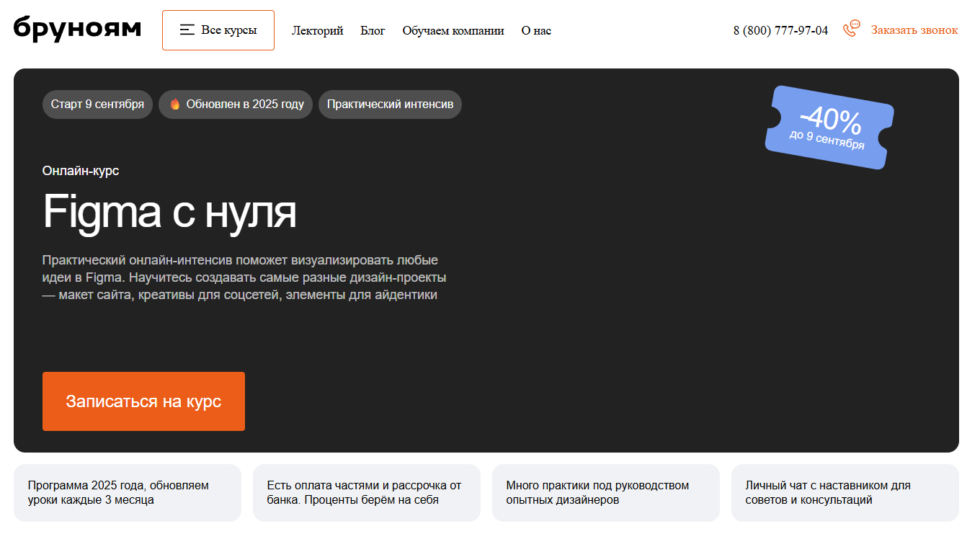The image size is (980, 534).
Task: Select the card about оплата частями и рассрочка
Action: 366,493
